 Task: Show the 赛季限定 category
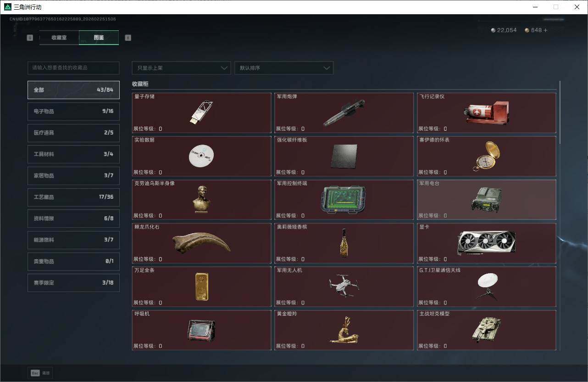[73, 283]
